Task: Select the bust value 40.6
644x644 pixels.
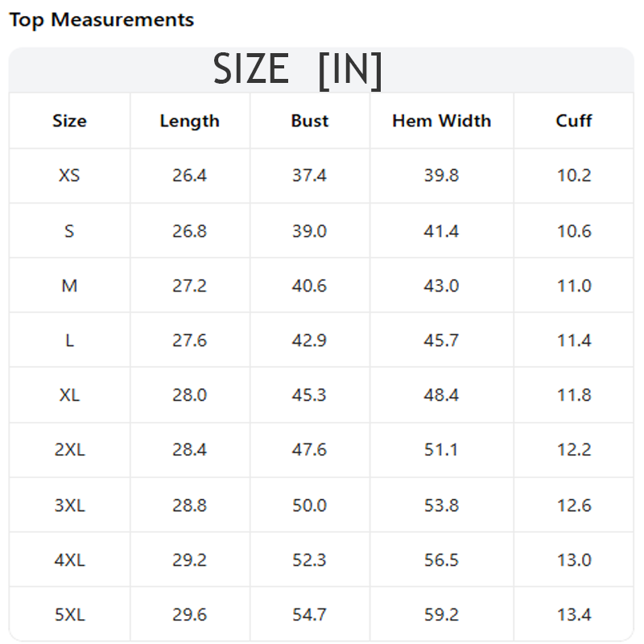Action: coord(309,286)
